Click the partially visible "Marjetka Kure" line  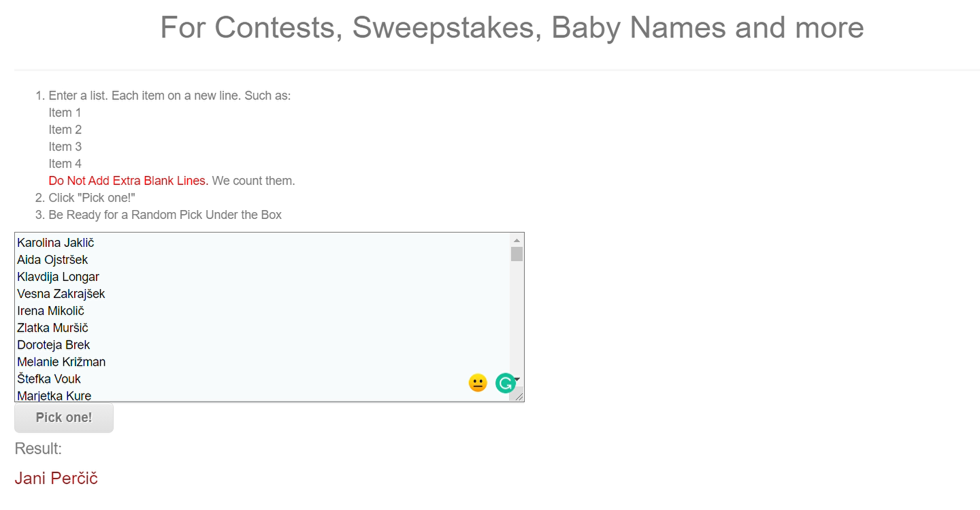pyautogui.click(x=54, y=396)
